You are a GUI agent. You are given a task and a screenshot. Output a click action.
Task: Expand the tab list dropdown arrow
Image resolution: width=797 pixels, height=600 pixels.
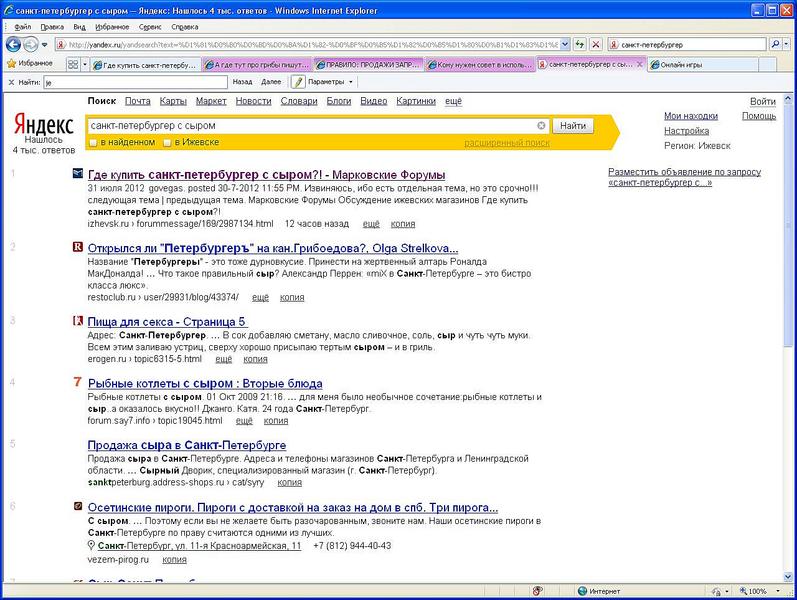pos(85,65)
